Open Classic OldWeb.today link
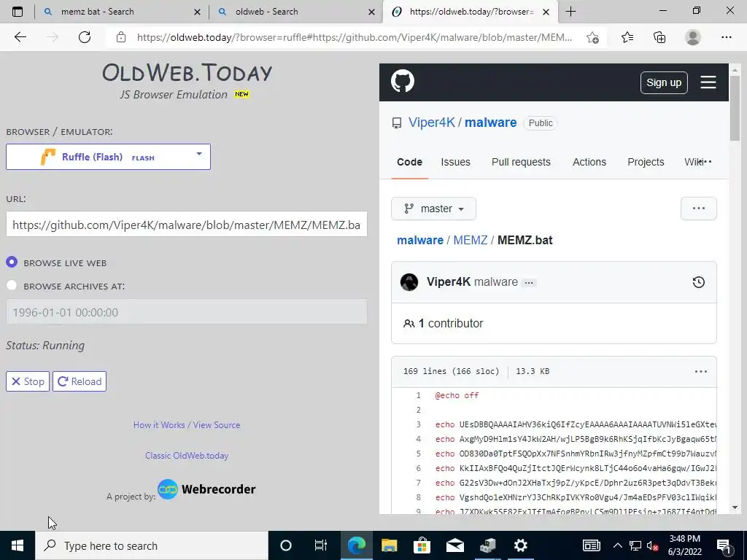Image resolution: width=747 pixels, height=560 pixels. [x=187, y=455]
